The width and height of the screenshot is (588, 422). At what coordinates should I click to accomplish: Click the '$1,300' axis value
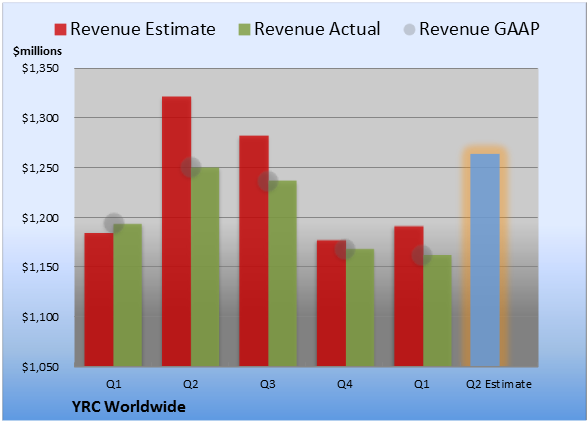(x=40, y=118)
